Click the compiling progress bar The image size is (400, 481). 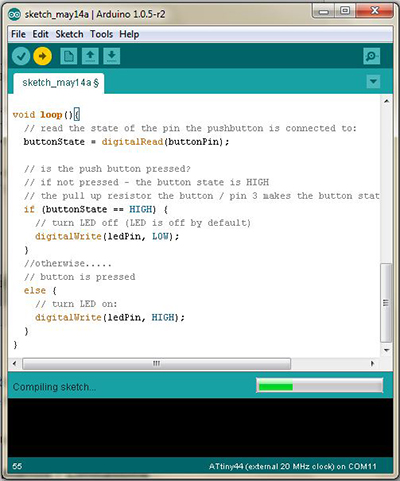320,386
